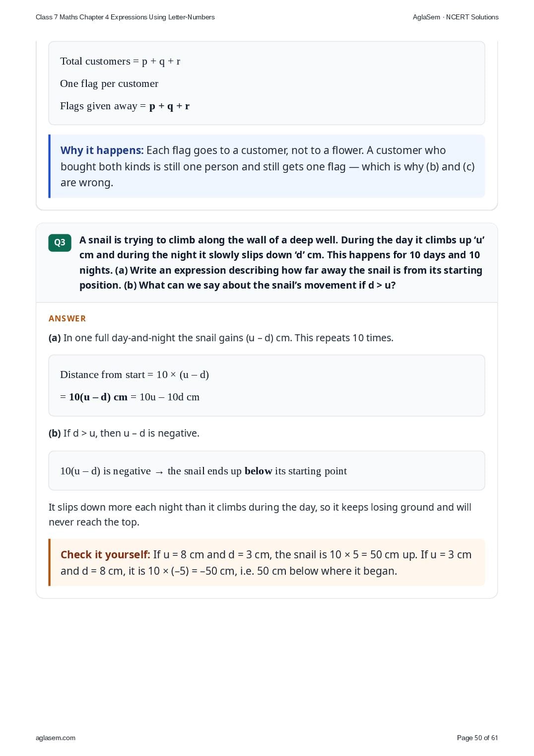Click the arrow symbol in negative result box
This screenshot has height=756, width=534.
click(159, 472)
